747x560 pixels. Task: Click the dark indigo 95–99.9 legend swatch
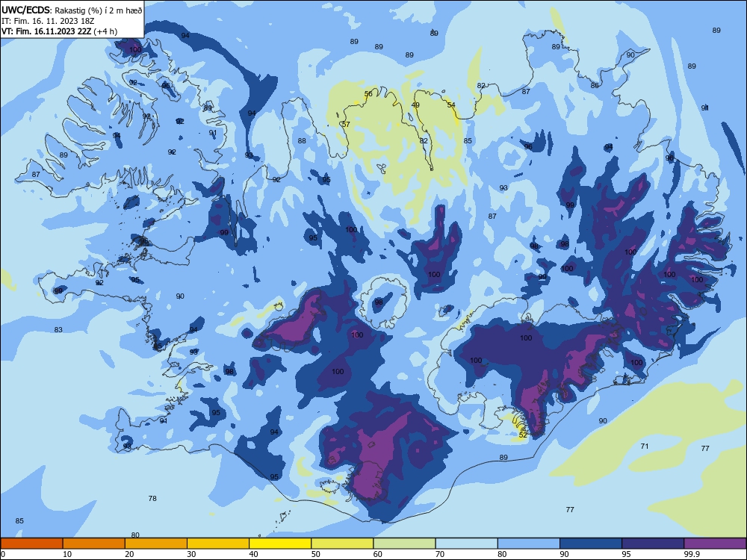point(653,544)
